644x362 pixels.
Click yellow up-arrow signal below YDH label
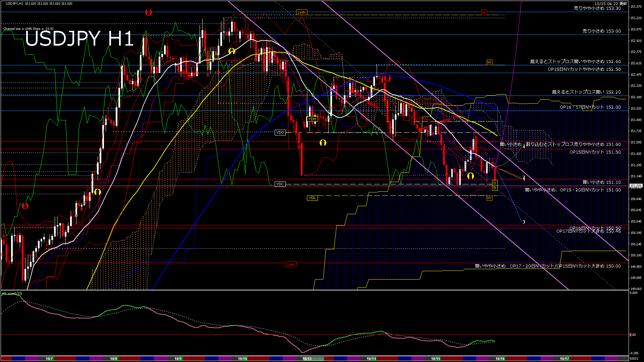(323, 143)
